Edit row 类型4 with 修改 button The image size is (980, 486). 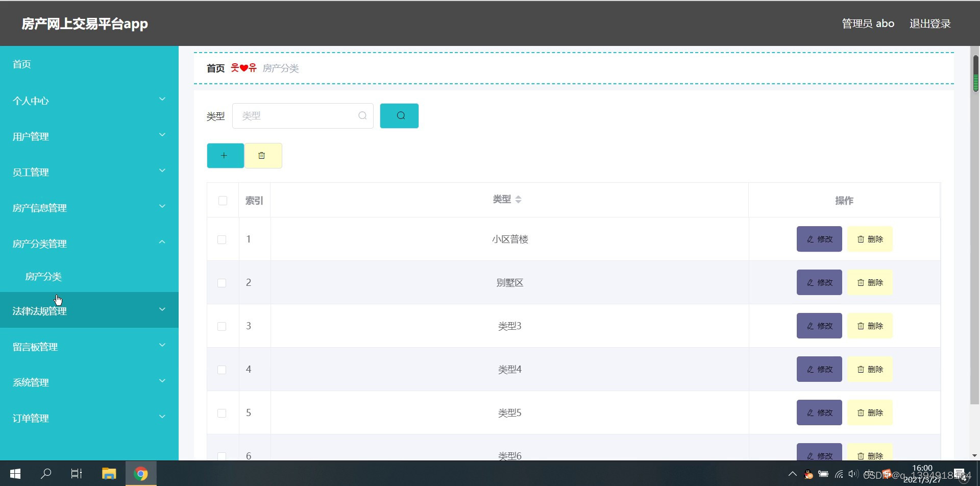click(819, 369)
